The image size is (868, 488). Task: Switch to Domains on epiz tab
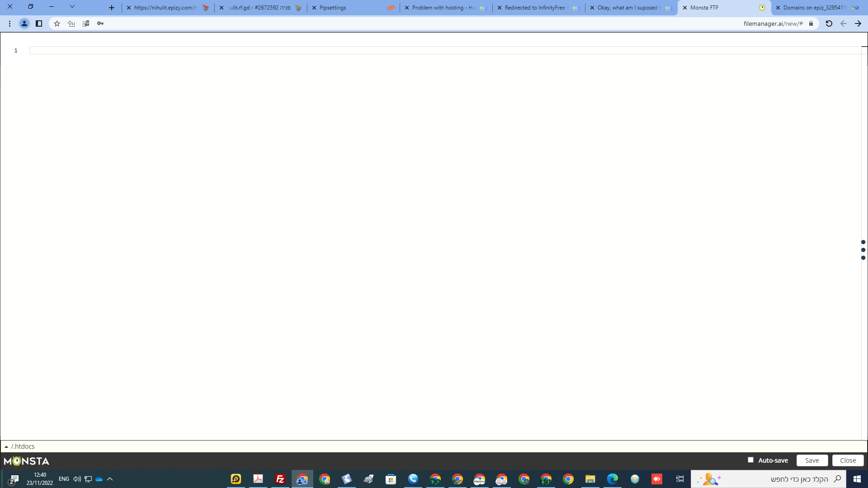(814, 8)
